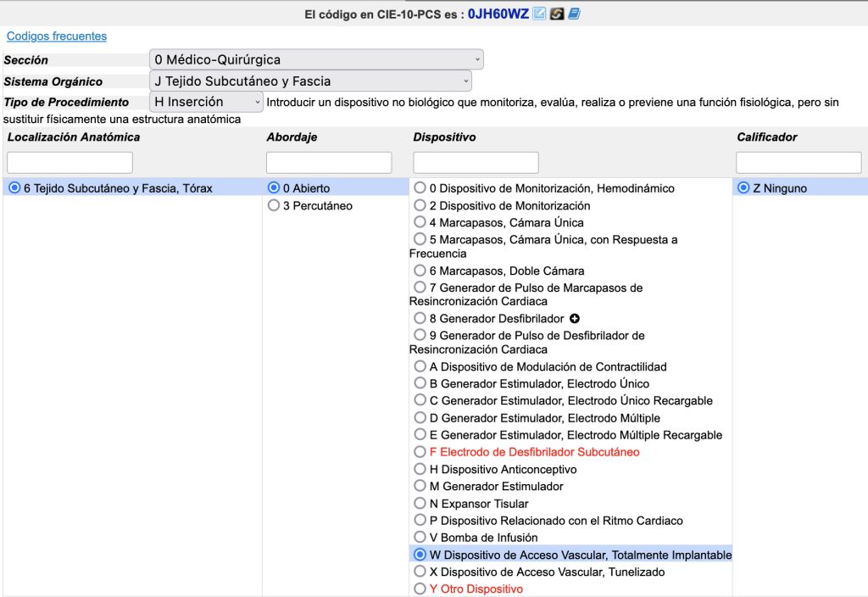Viewport: 868px width, 597px height.
Task: Open the blue book icon beside the code
Action: pyautogui.click(x=574, y=14)
